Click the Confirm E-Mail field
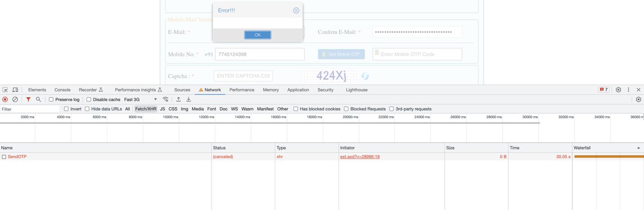The height and width of the screenshot is (210, 644). (418, 32)
